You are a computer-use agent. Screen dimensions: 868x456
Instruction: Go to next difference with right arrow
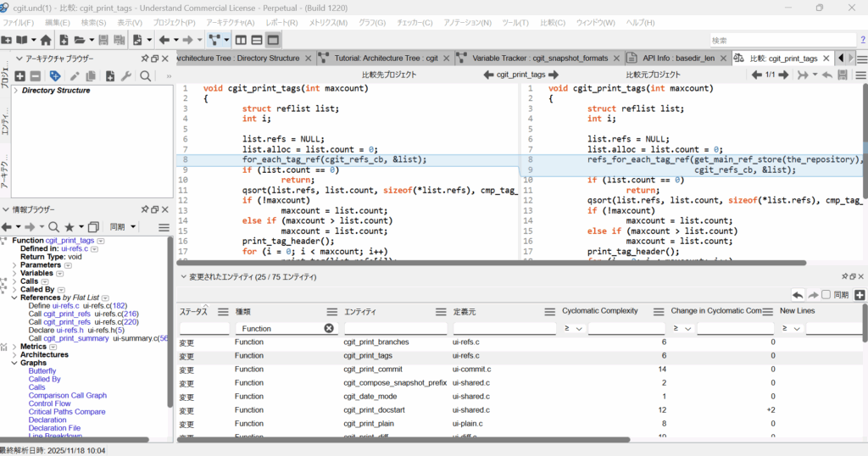tap(784, 75)
